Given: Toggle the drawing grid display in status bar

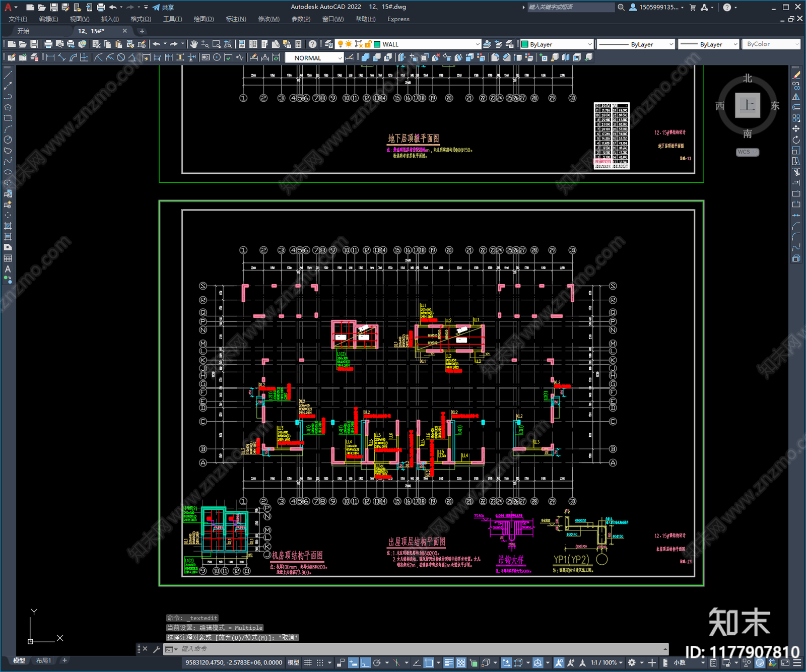Looking at the screenshot, I should tap(308, 662).
